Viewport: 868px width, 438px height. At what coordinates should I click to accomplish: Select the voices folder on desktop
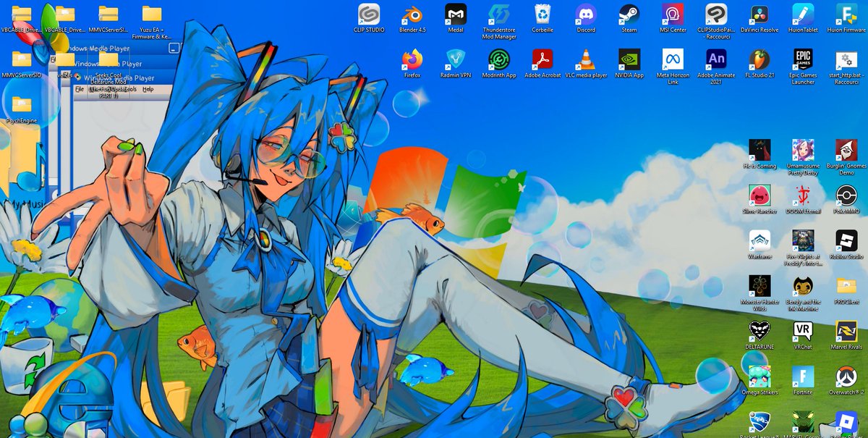65,59
